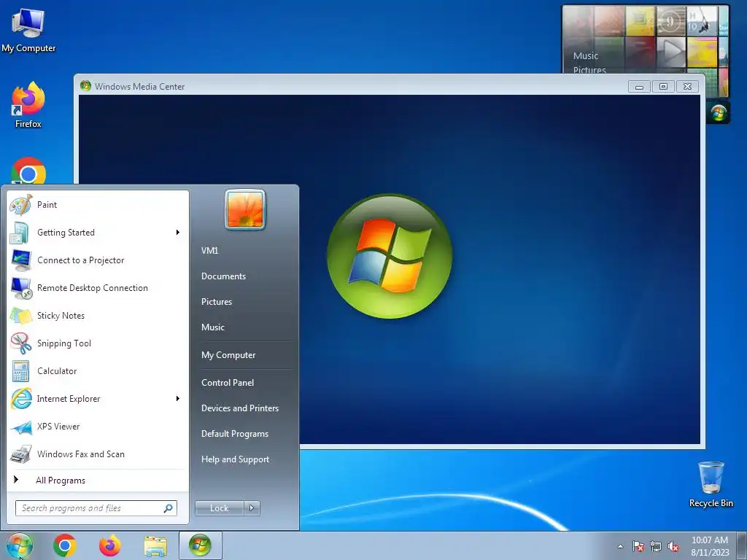Open Remote Desktop Connection
The height and width of the screenshot is (560, 747).
pyautogui.click(x=98, y=288)
